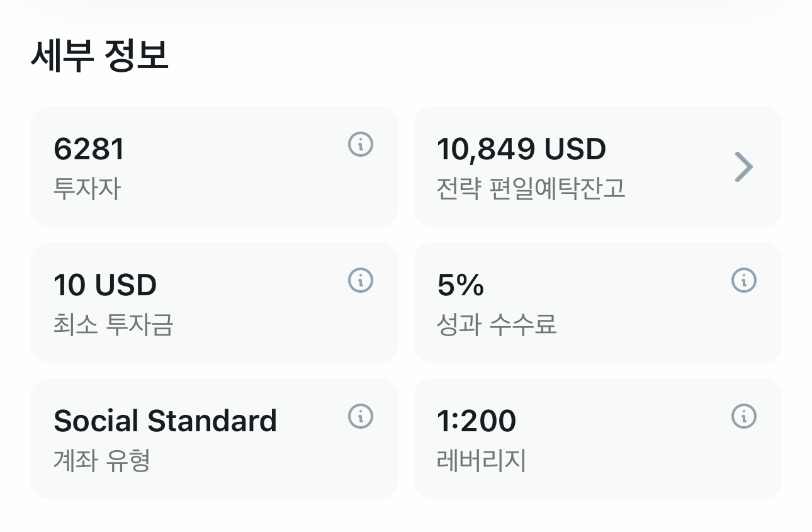The image size is (812, 532).
Task: Show info about the 6281 investors count
Action: [x=361, y=145]
